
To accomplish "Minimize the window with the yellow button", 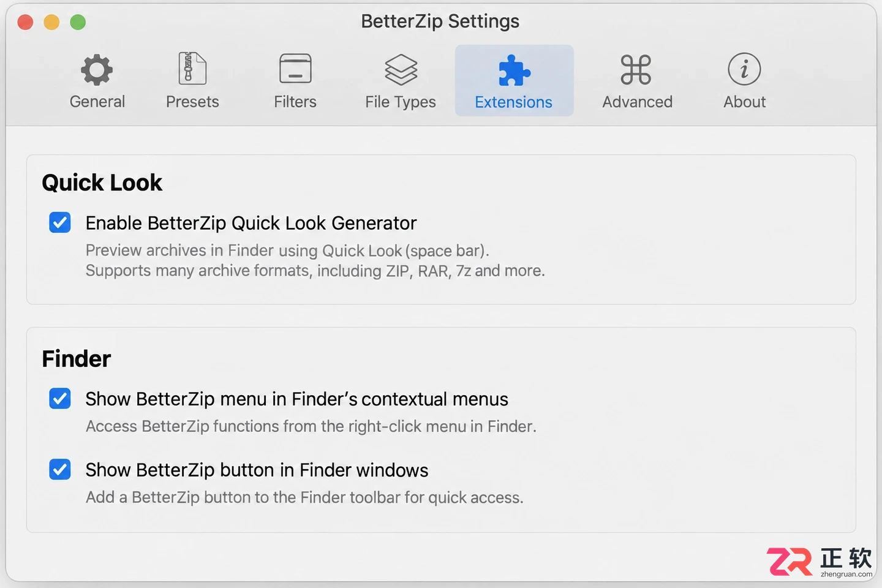I will pyautogui.click(x=51, y=22).
